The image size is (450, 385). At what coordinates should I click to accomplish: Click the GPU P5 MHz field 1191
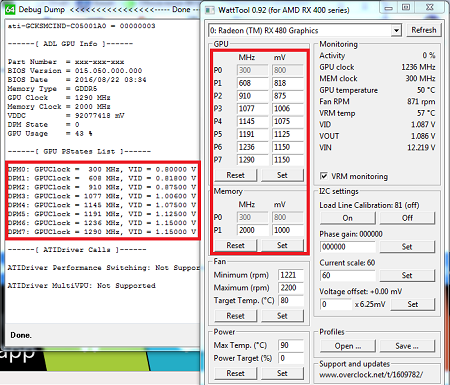click(253, 134)
